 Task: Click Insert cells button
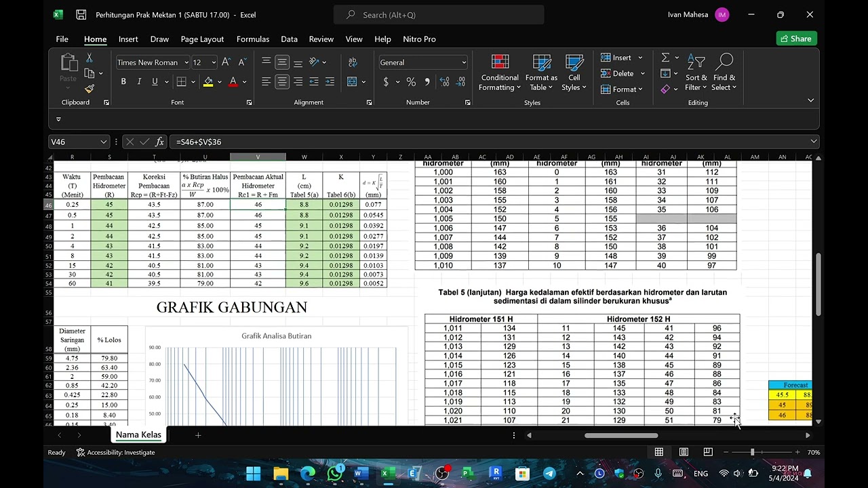(x=616, y=58)
